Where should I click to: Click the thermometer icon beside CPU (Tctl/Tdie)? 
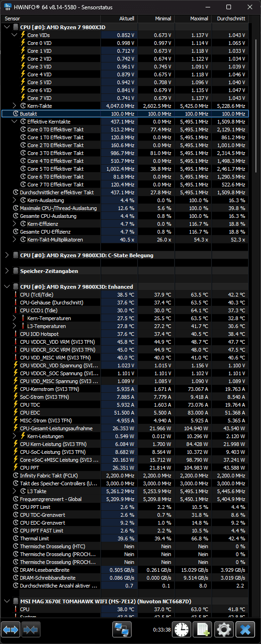pos(16,294)
